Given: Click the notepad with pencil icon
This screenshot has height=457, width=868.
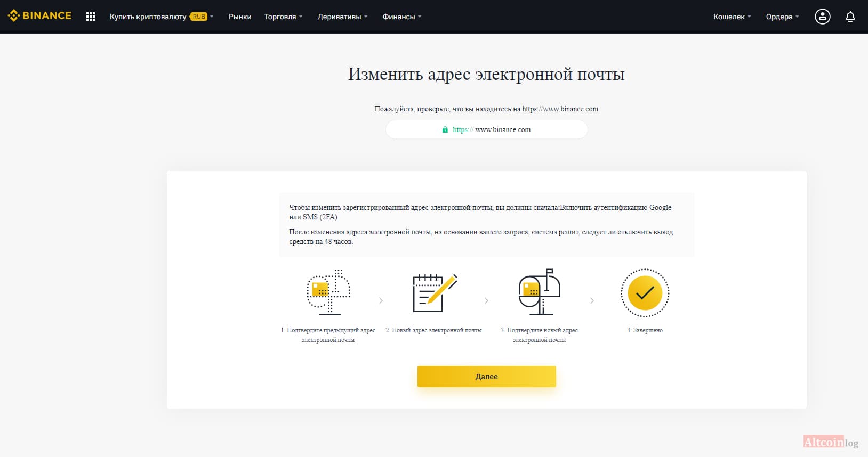Looking at the screenshot, I should pyautogui.click(x=435, y=292).
